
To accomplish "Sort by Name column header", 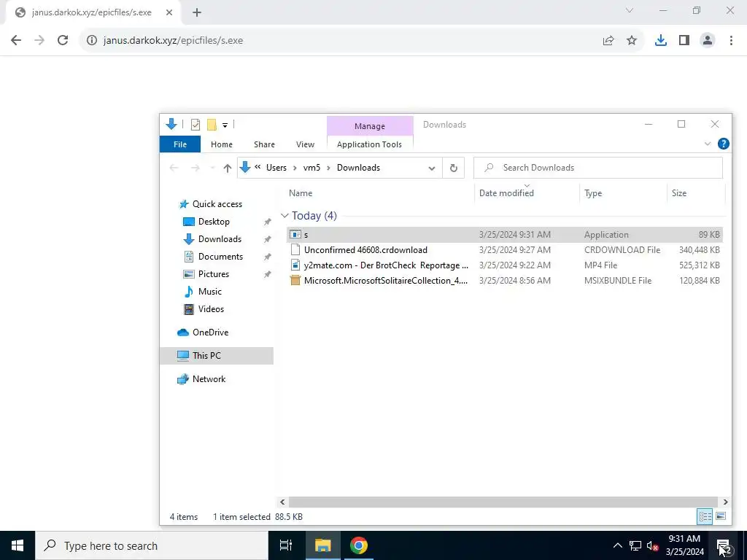I will click(301, 192).
